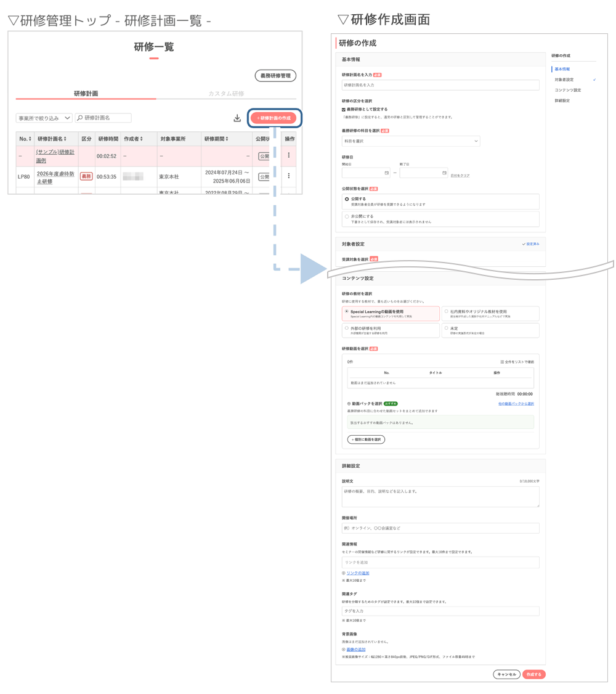Click the リンクの追加 link

pos(358,573)
